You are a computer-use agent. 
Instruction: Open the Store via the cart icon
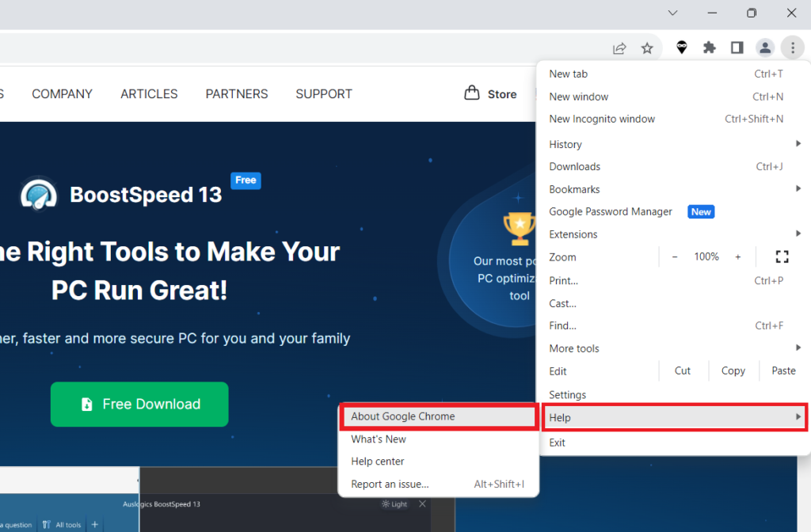pos(470,93)
